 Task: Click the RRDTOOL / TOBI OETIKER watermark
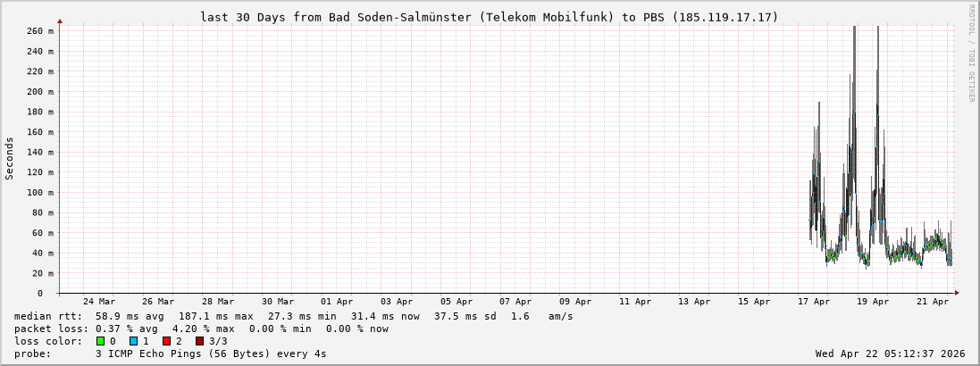click(x=971, y=54)
